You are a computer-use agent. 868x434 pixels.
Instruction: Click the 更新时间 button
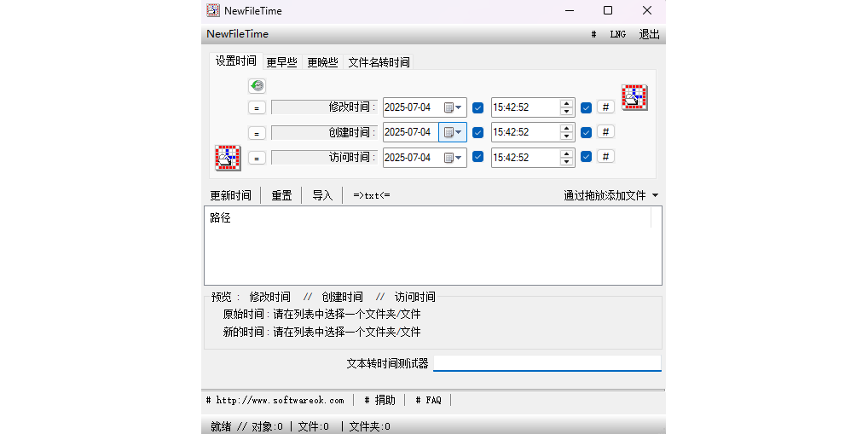click(231, 195)
